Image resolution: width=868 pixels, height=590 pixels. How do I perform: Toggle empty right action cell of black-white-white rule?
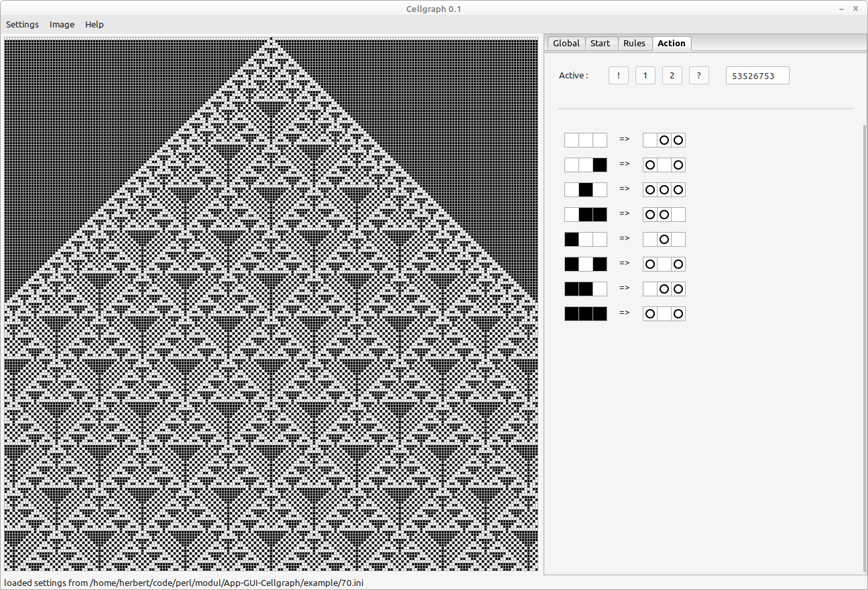(678, 239)
